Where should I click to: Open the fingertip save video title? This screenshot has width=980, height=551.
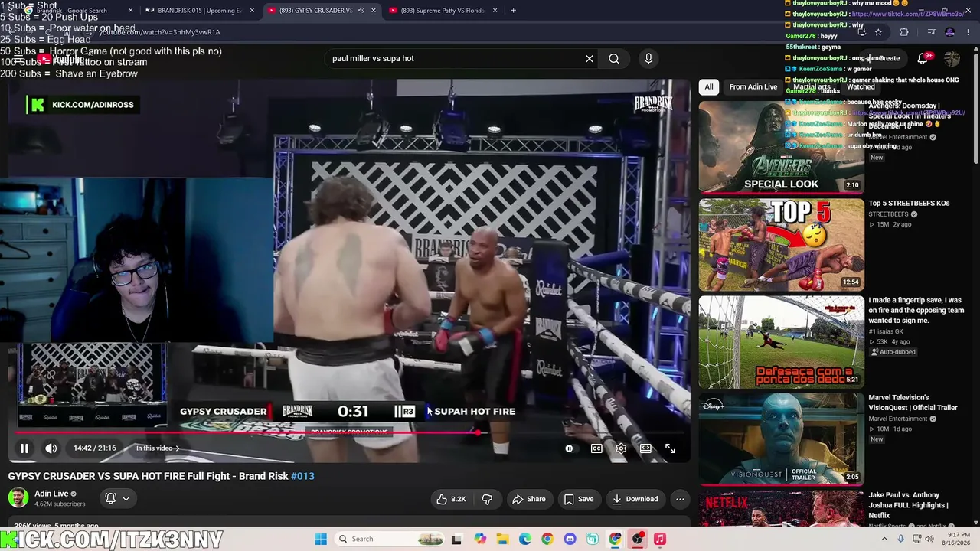click(x=916, y=310)
